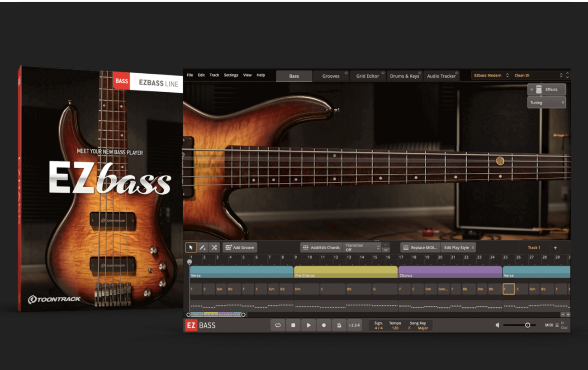Screen dimensions: 588x370
Task: Step transition setting up
Action: (386, 245)
